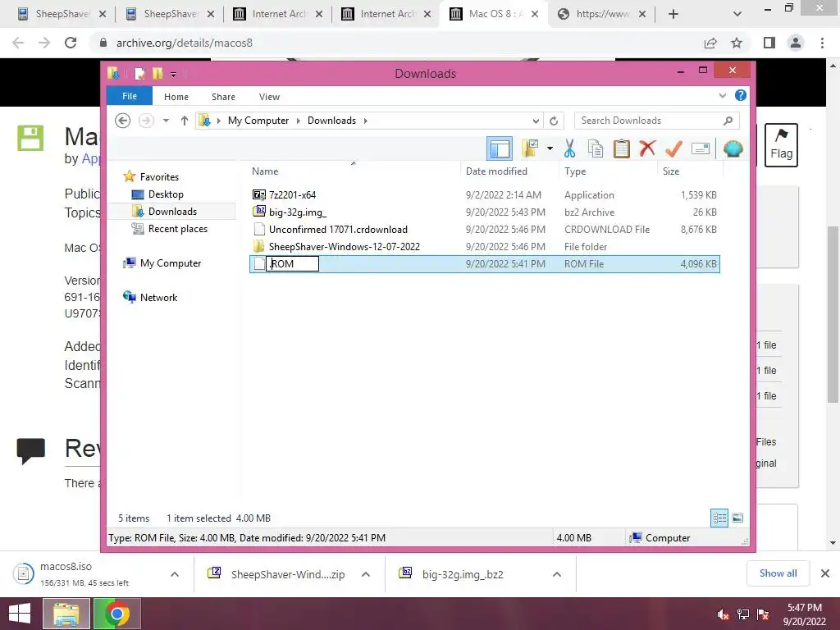The height and width of the screenshot is (630, 840).
Task: Click Properties icon in Quick Access Toolbar
Action: 139,73
